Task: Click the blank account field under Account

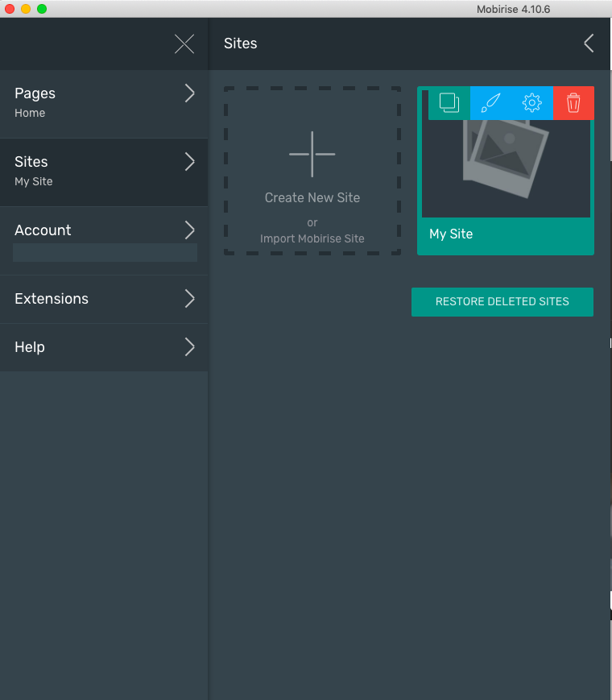Action: click(x=105, y=253)
